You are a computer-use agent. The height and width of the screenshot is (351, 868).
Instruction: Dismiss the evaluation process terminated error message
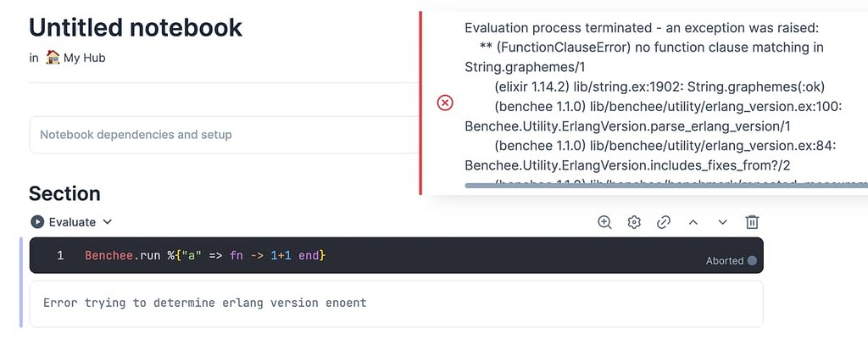(x=643, y=103)
